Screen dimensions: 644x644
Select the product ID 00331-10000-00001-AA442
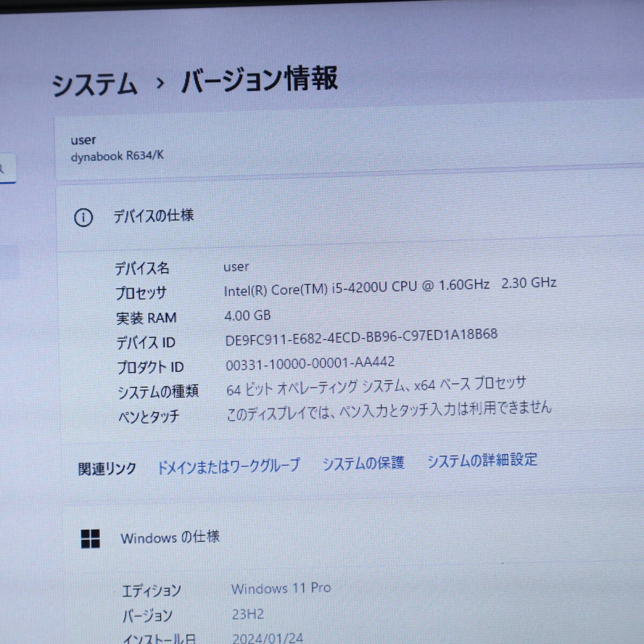[310, 363]
